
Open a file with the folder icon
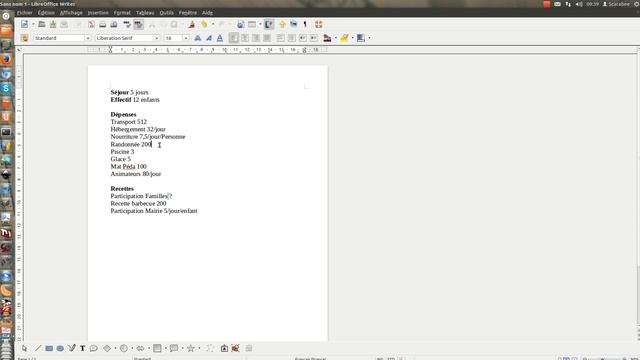pos(42,24)
